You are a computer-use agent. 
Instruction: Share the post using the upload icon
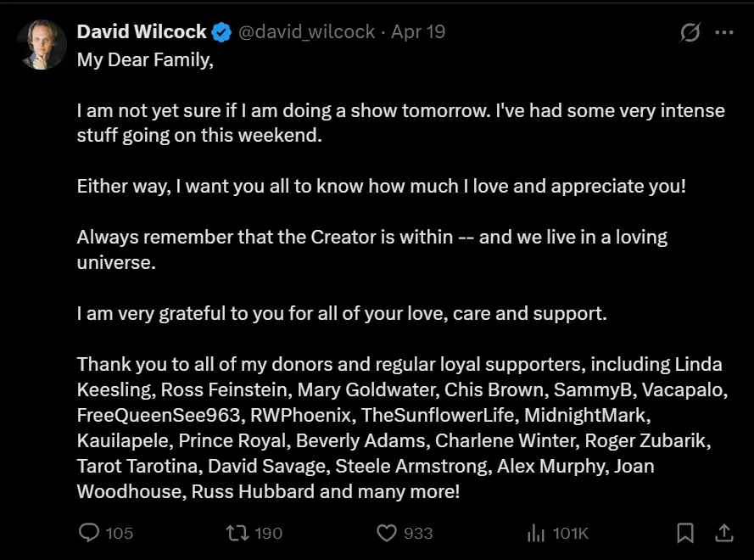pos(725,533)
